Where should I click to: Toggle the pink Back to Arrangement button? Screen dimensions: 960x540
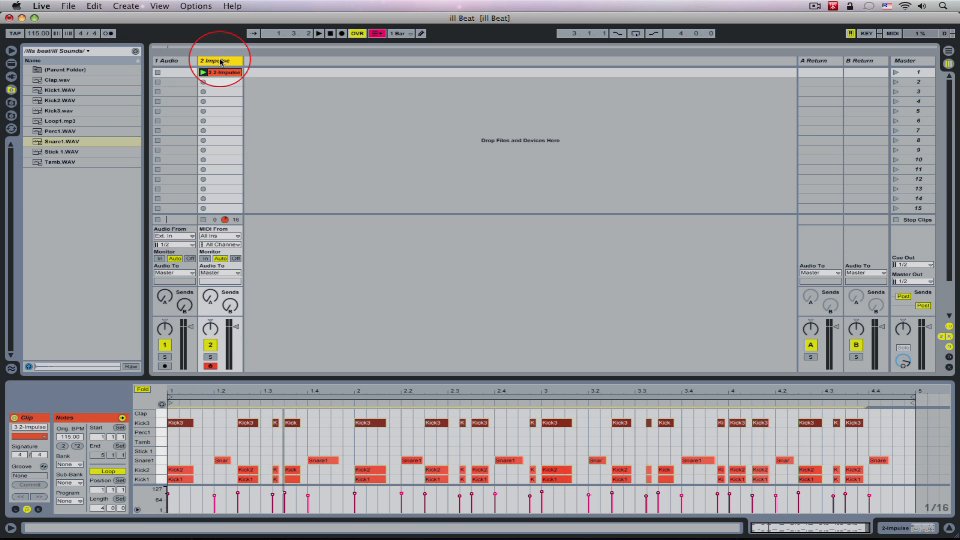click(x=377, y=33)
